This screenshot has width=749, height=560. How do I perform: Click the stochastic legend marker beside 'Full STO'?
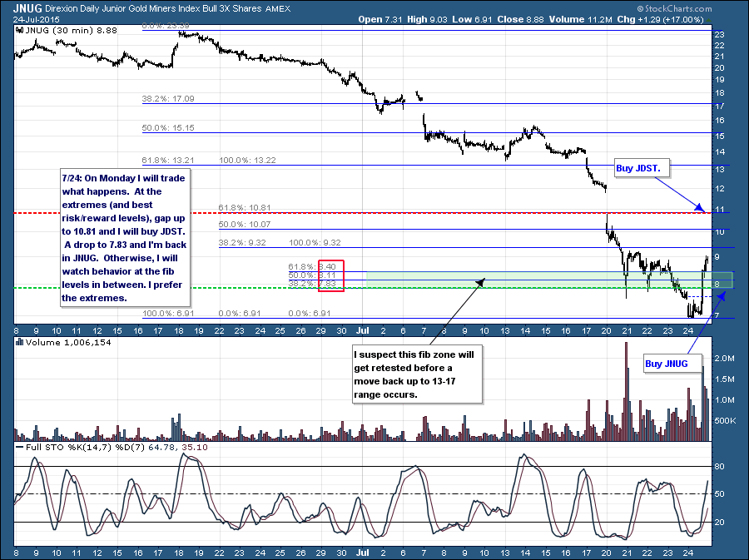pos(18,448)
